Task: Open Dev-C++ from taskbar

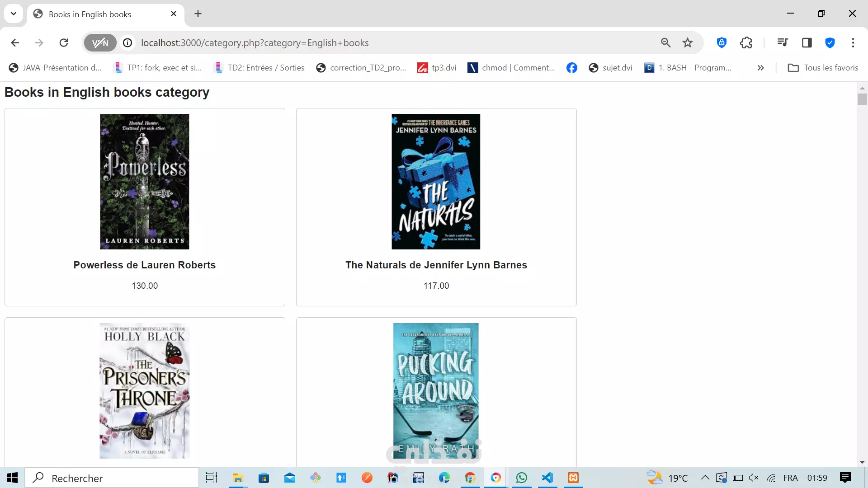Action: coord(419,478)
